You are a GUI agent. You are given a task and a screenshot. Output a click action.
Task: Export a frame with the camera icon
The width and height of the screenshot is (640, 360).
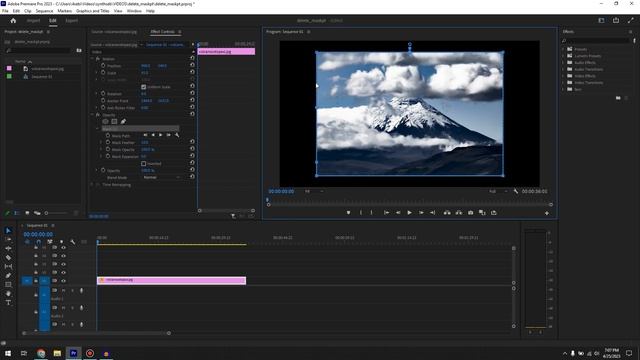pyautogui.click(x=471, y=213)
